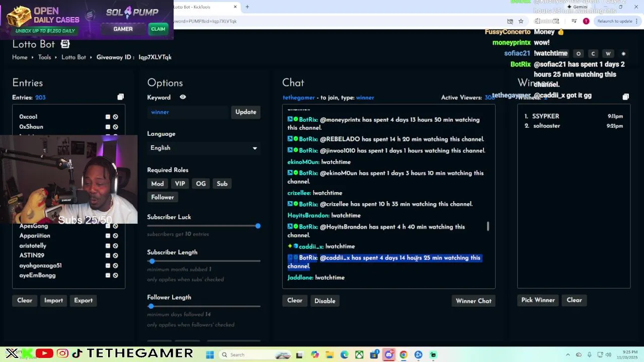Open Google Chrome from the taskbar
Screen dimensions: 644x362
coord(404,354)
